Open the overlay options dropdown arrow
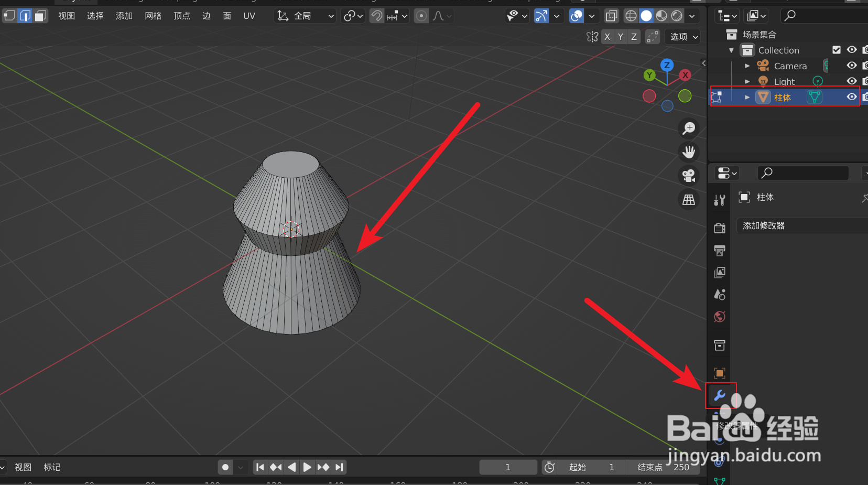 (x=592, y=16)
